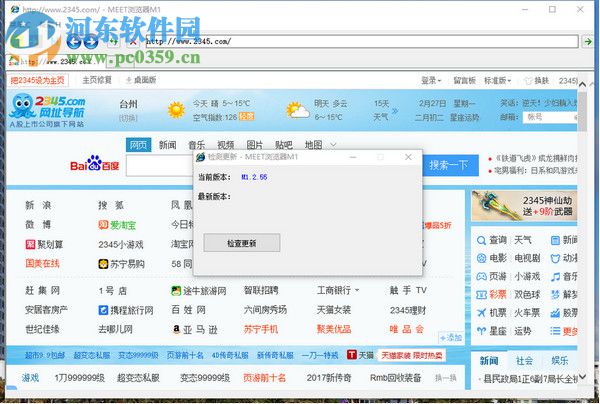Click the M1.2.66 current version text
600x404 pixels.
(x=254, y=177)
